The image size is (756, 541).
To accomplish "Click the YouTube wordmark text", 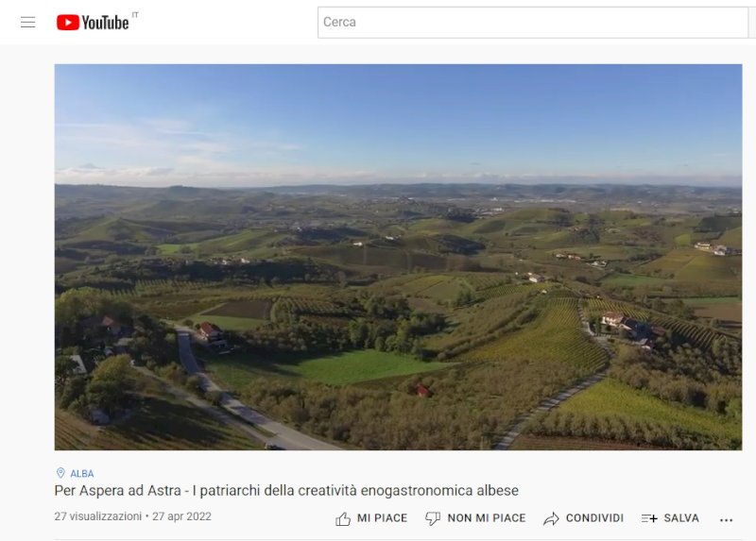I will [105, 23].
